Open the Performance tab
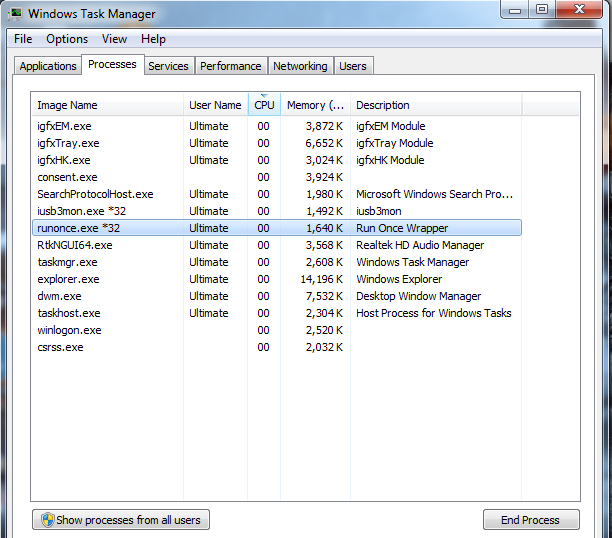This screenshot has width=612, height=538. click(231, 66)
